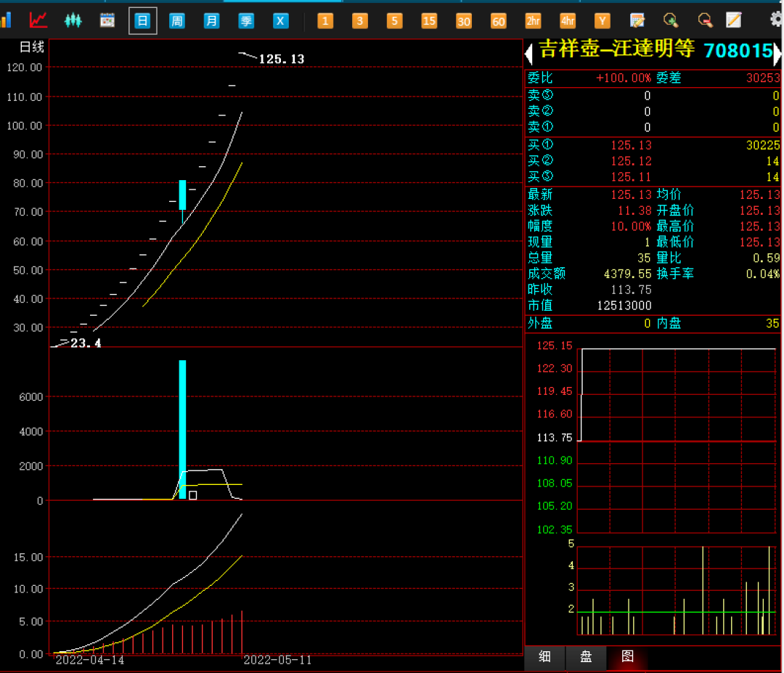Click the small white square marker in volume pane
The image size is (784, 673).
(193, 496)
